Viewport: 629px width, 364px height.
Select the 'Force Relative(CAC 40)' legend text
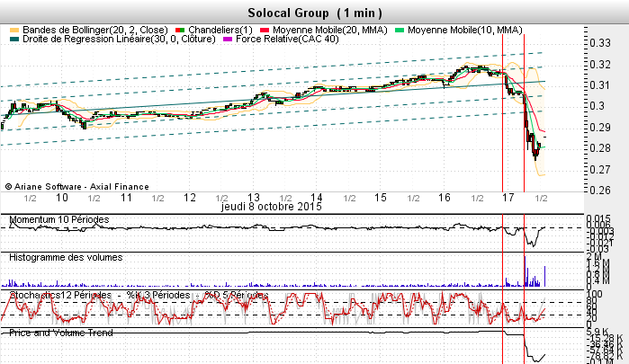pyautogui.click(x=287, y=39)
